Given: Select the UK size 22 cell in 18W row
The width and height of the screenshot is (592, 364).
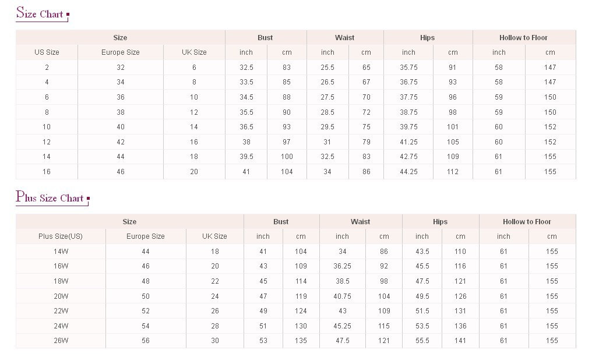Looking at the screenshot, I should click(x=215, y=281).
